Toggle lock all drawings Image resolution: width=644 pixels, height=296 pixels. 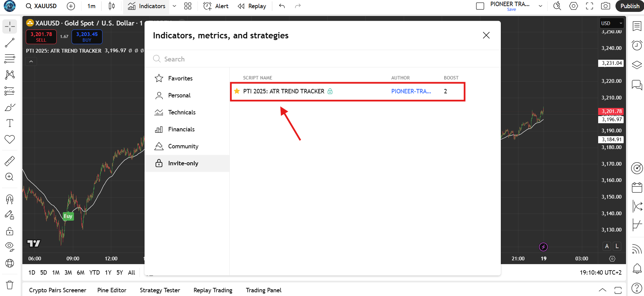(10, 231)
